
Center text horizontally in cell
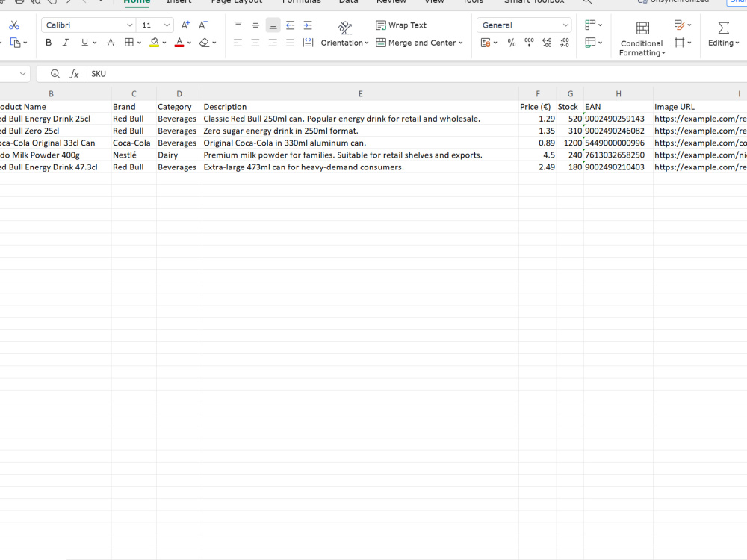point(255,43)
